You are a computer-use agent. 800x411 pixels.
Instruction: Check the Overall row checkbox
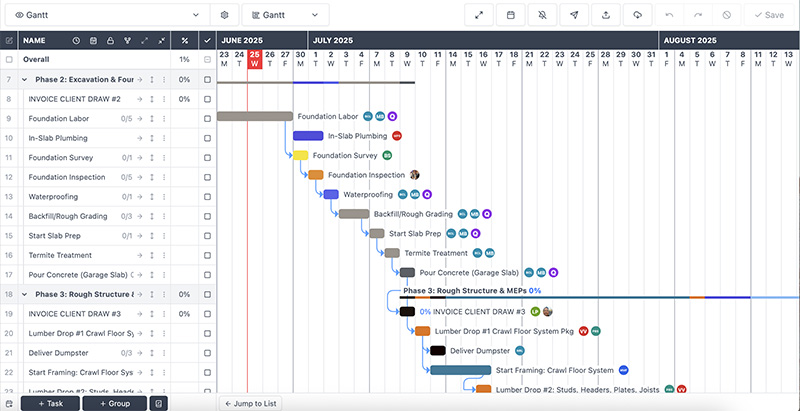click(x=9, y=60)
